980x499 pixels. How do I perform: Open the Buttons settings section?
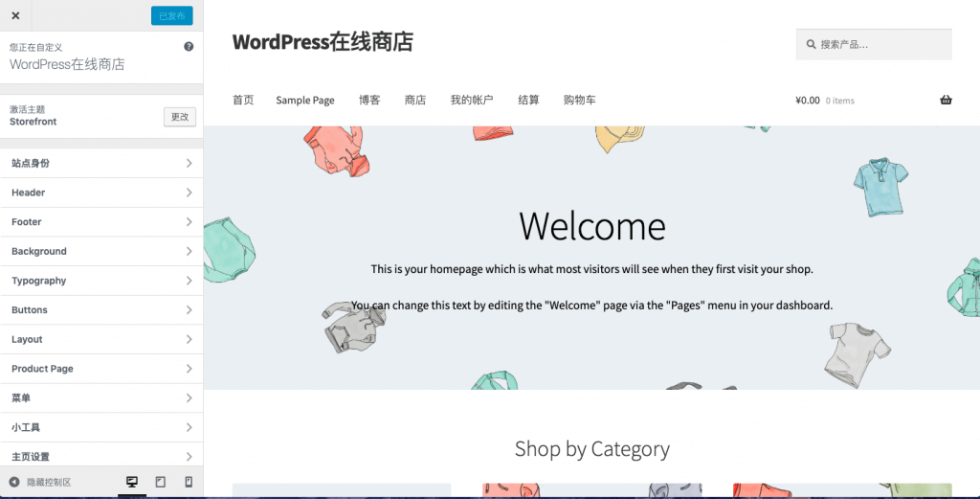click(x=101, y=310)
